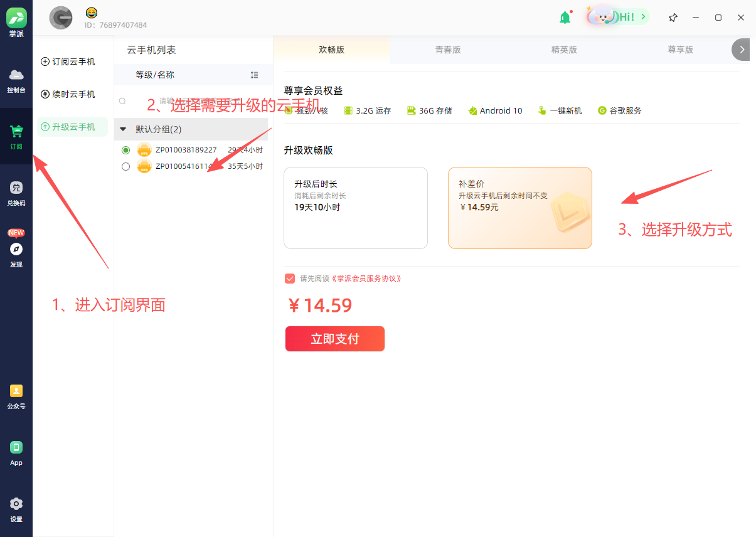The image size is (756, 537).
Task: Click the 35天5小时 remaining time
Action: click(x=245, y=166)
